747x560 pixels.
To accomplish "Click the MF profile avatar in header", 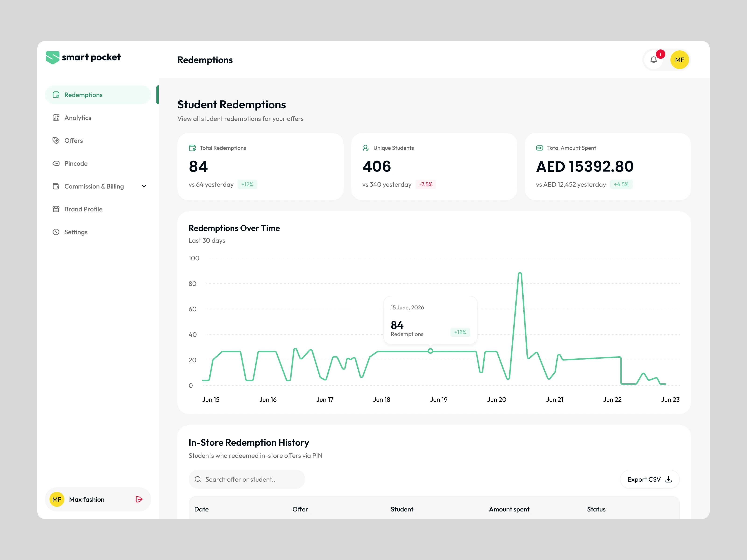I will tap(680, 60).
